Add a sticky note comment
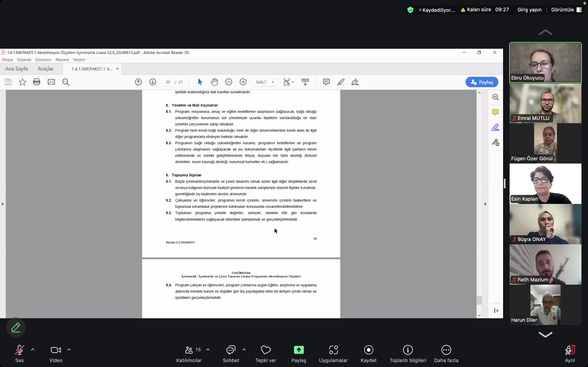 click(x=326, y=82)
